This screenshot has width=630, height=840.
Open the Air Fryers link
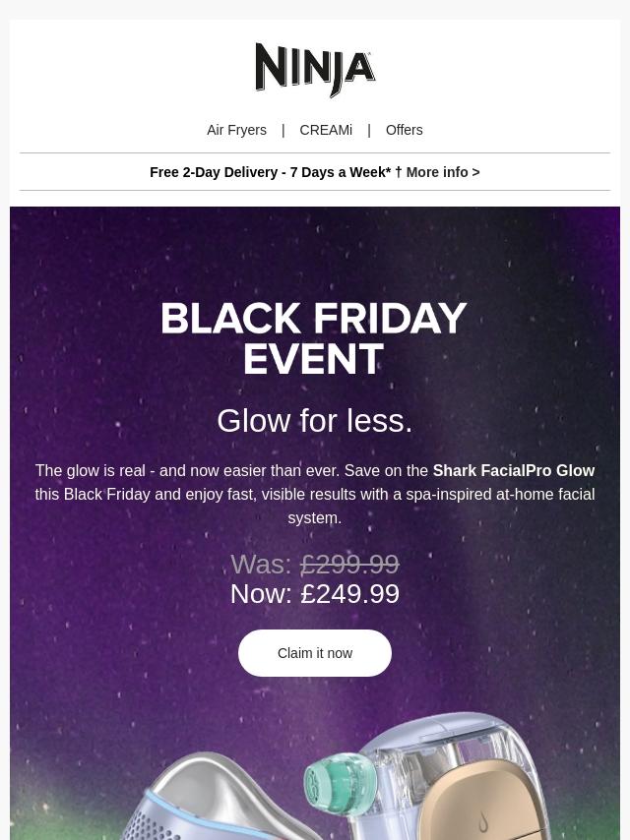(236, 130)
